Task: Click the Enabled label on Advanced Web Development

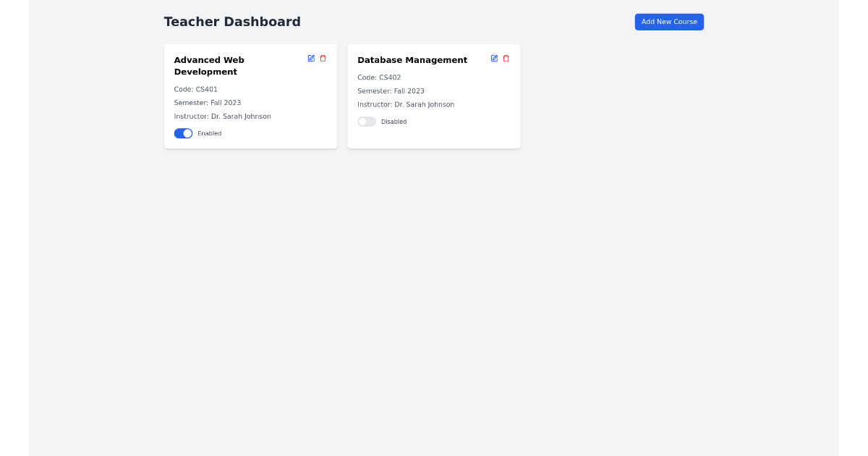Action: tap(209, 133)
